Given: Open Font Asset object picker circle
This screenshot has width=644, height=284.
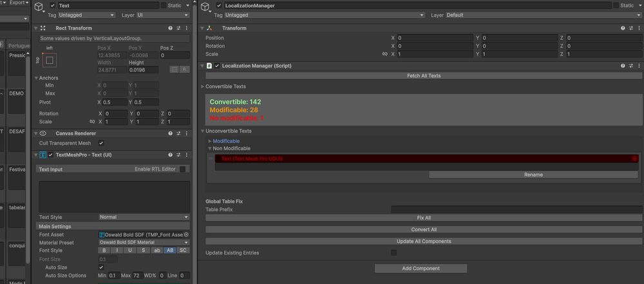Looking at the screenshot, I should [186, 234].
